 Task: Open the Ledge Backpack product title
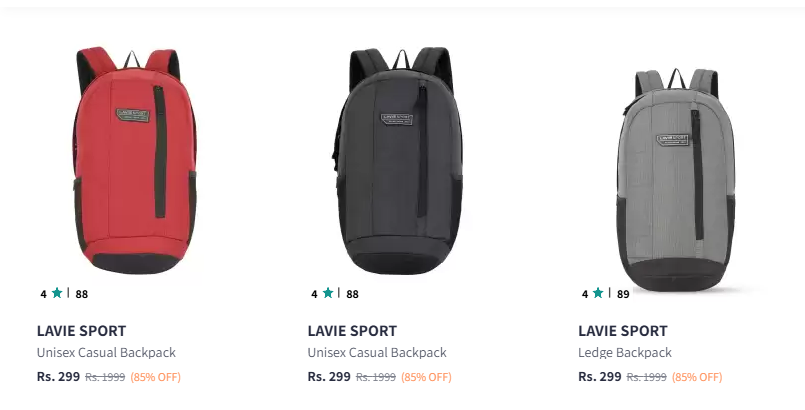point(625,353)
